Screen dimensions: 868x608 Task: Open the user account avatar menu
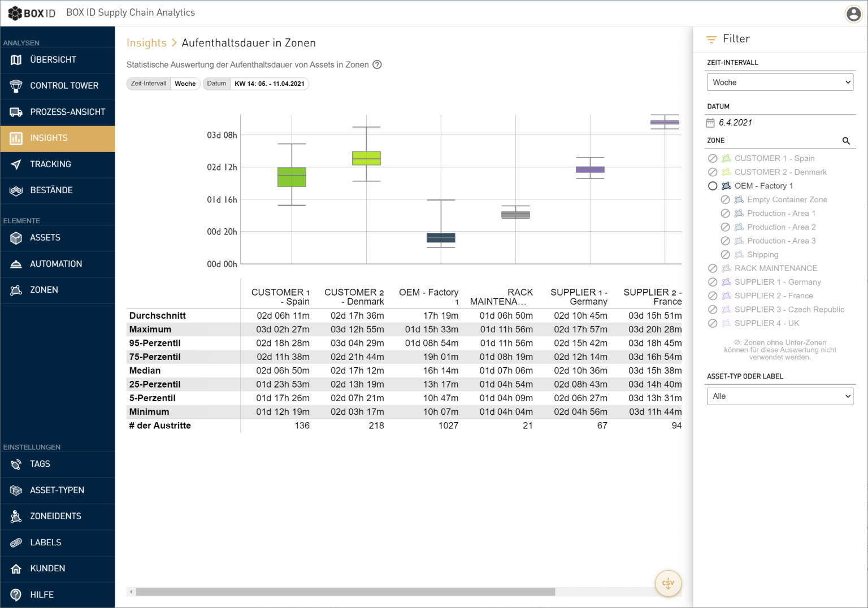(x=853, y=14)
